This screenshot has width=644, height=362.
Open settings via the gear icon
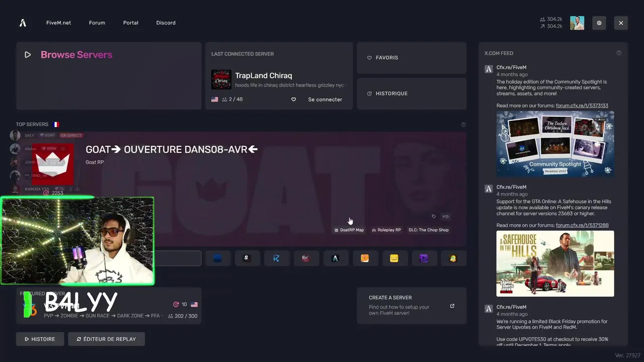(x=599, y=23)
